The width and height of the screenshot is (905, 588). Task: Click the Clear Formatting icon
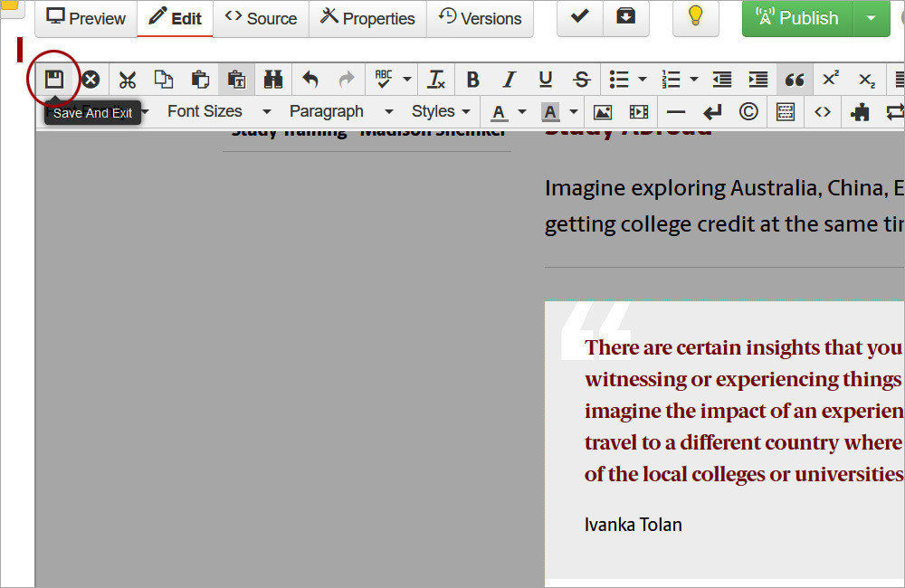(x=436, y=80)
